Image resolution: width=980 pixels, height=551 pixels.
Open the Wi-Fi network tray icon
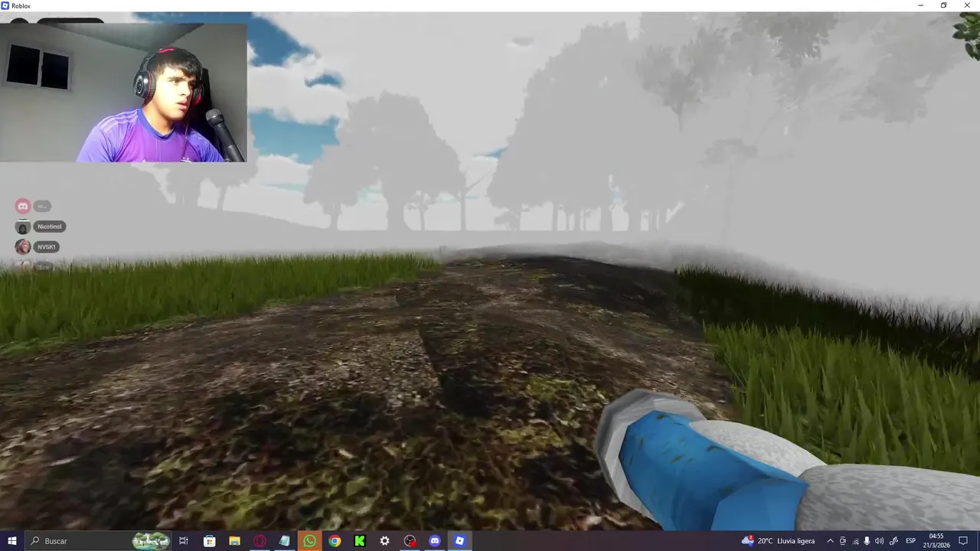coord(856,541)
